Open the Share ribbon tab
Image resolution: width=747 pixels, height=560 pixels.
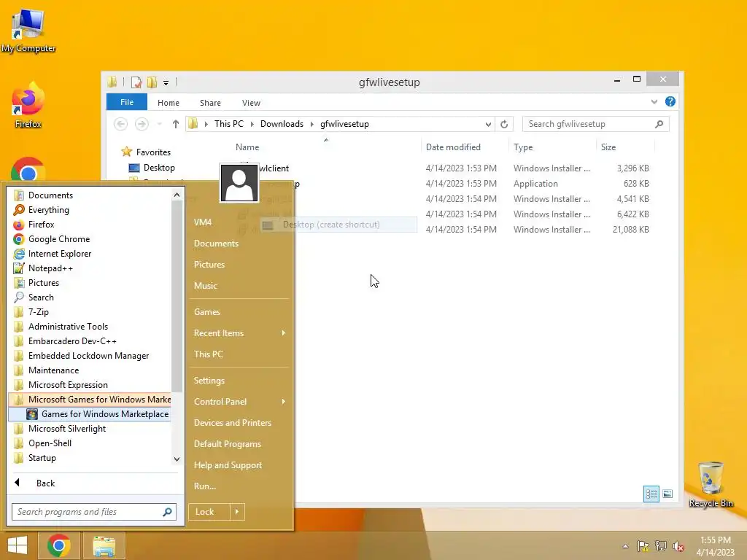tap(210, 103)
